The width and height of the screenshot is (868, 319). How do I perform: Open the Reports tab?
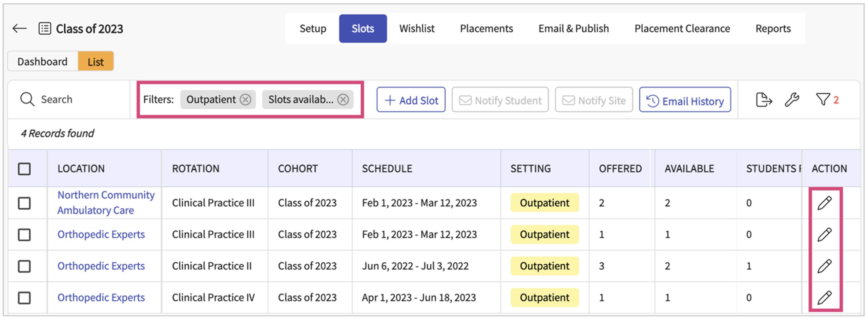click(x=773, y=28)
